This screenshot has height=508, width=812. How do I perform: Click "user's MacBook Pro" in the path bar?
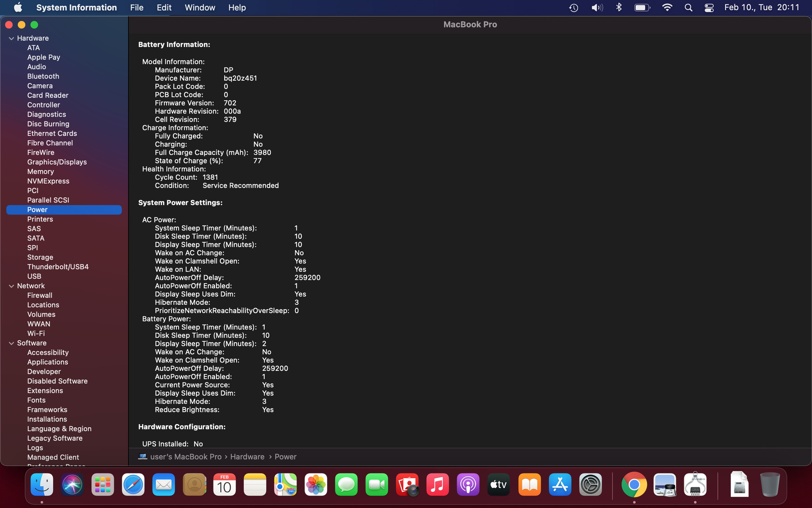[186, 457]
